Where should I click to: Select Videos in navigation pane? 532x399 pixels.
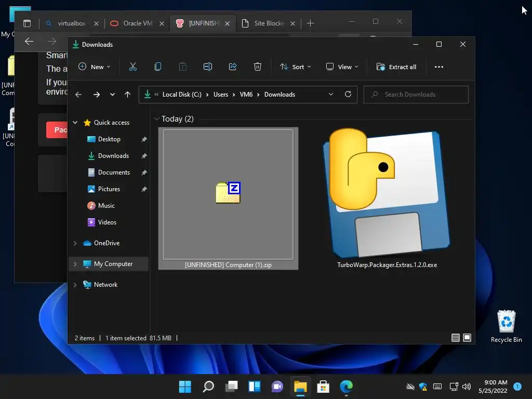tap(107, 222)
